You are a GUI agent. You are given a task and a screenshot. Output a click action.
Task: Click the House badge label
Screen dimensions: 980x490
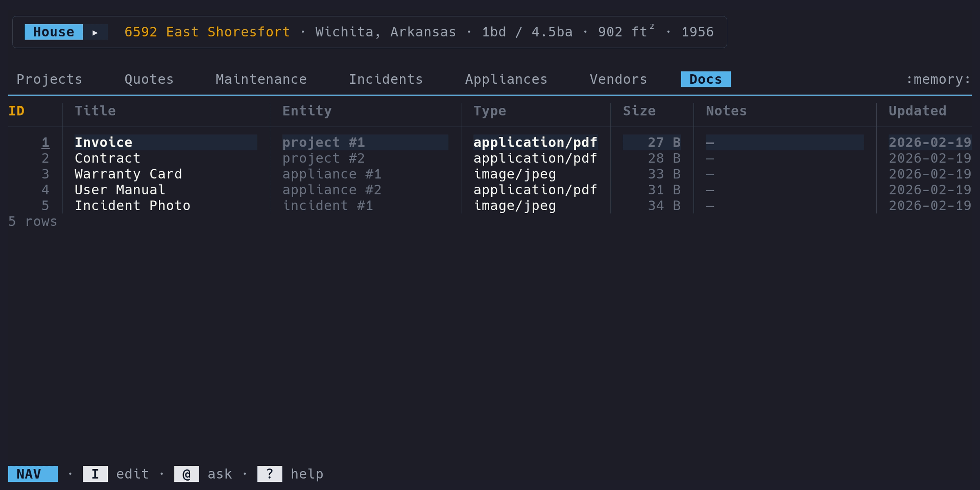53,32
